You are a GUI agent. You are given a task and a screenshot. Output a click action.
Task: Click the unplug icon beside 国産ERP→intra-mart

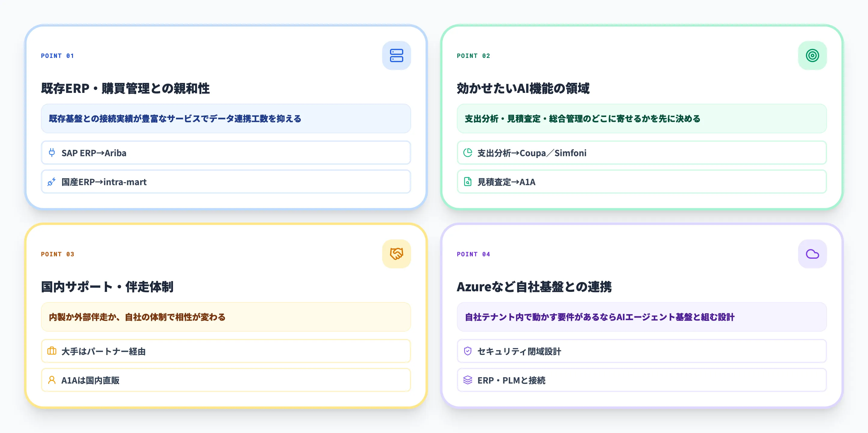[x=52, y=182]
